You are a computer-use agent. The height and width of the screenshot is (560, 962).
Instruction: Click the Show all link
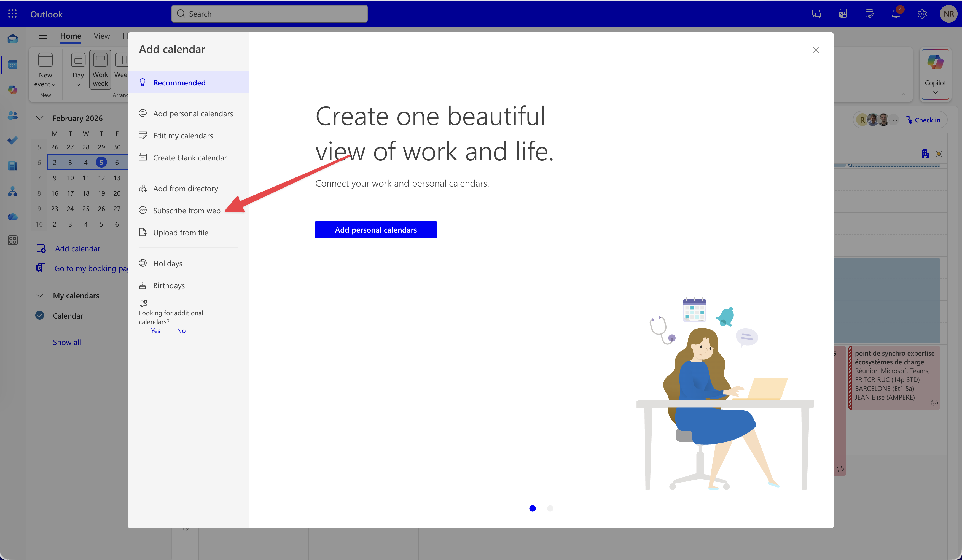coord(67,342)
